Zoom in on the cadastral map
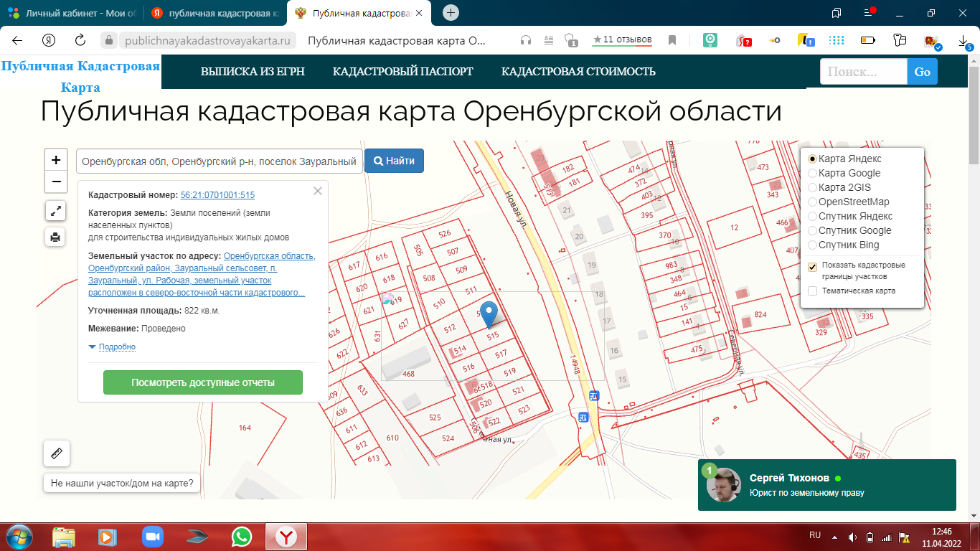980x551 pixels. point(56,160)
